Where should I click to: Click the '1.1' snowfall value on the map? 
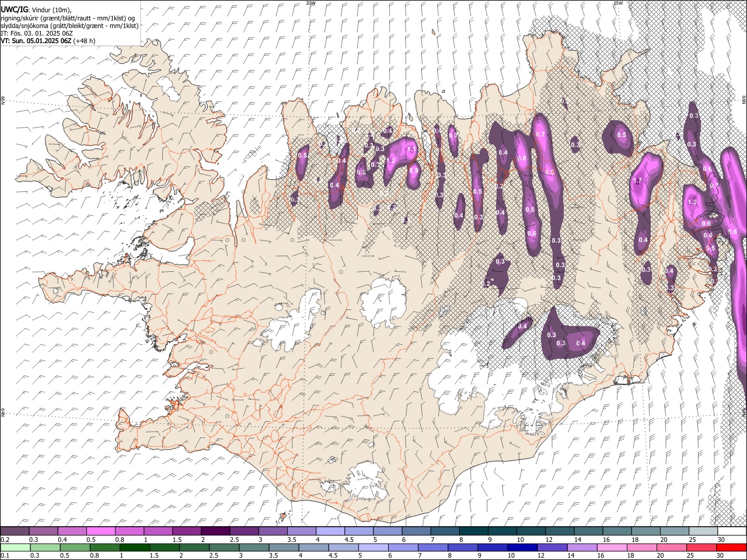pyautogui.click(x=411, y=149)
